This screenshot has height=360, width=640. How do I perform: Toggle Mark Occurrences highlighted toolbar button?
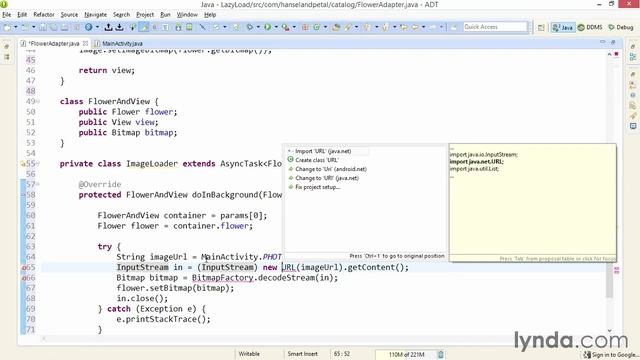click(x=144, y=27)
